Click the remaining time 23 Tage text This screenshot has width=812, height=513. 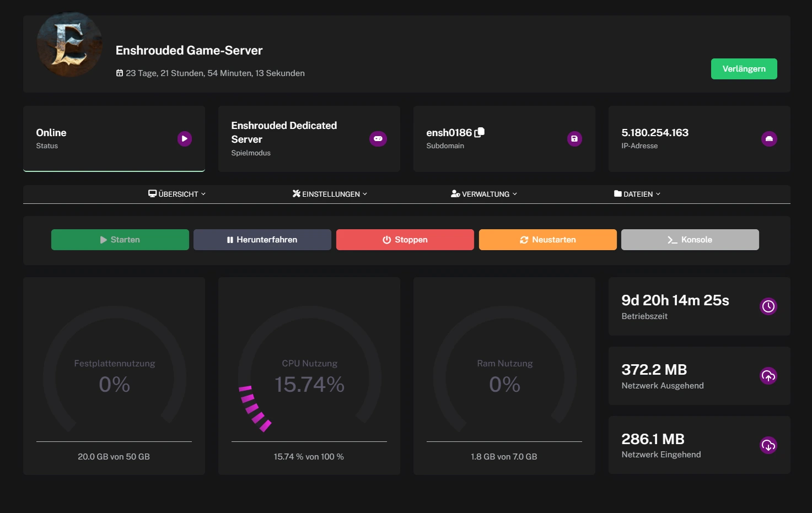click(x=215, y=73)
